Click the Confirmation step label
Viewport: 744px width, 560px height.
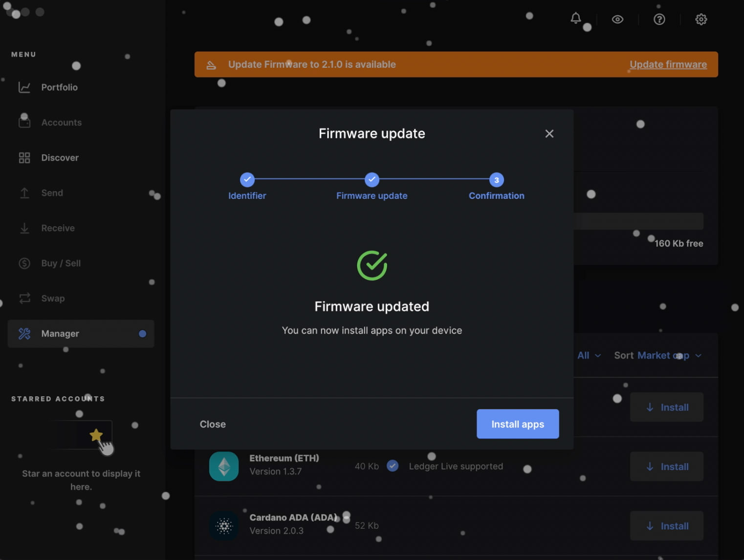(497, 196)
